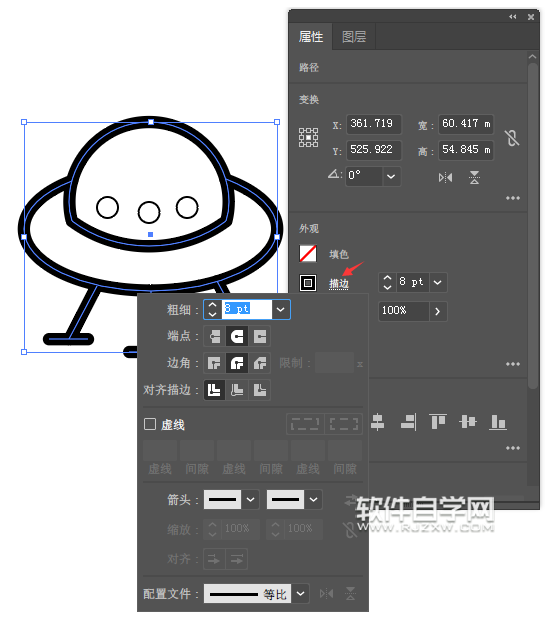The height and width of the screenshot is (636, 558).
Task: Switch to the 图层 tab
Action: click(354, 37)
